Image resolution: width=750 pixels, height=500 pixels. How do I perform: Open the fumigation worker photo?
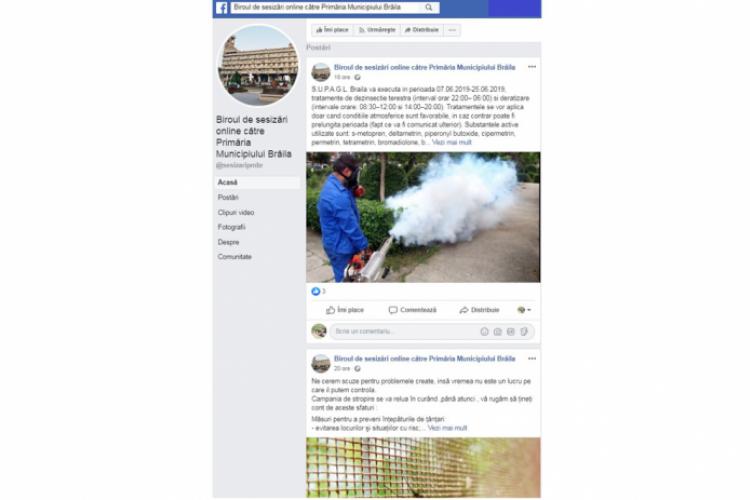coord(423,217)
